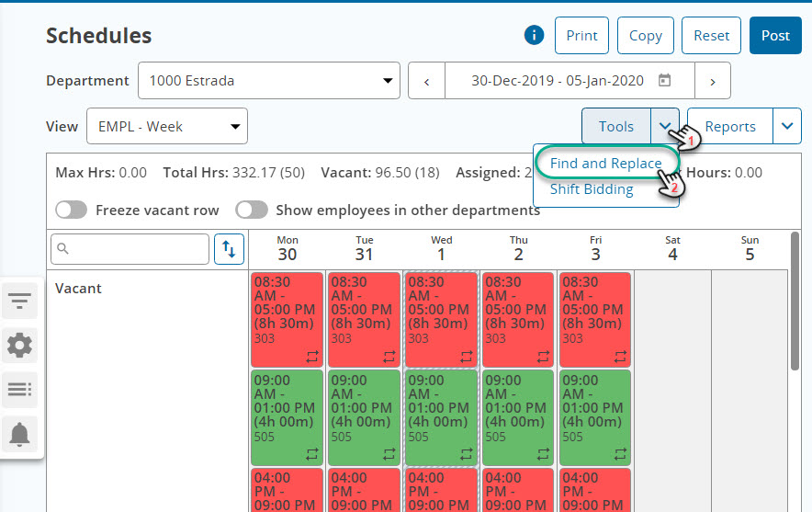Click the schedule vertical scrollbar
The width and height of the screenshot is (812, 512).
point(795,301)
